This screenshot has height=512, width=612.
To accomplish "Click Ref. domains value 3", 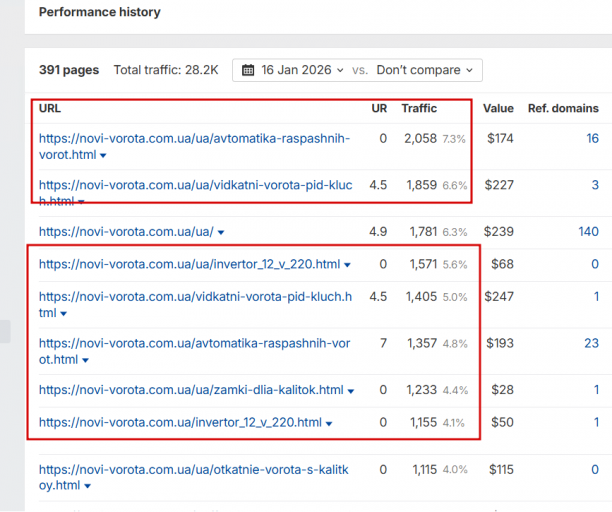I will (x=595, y=185).
